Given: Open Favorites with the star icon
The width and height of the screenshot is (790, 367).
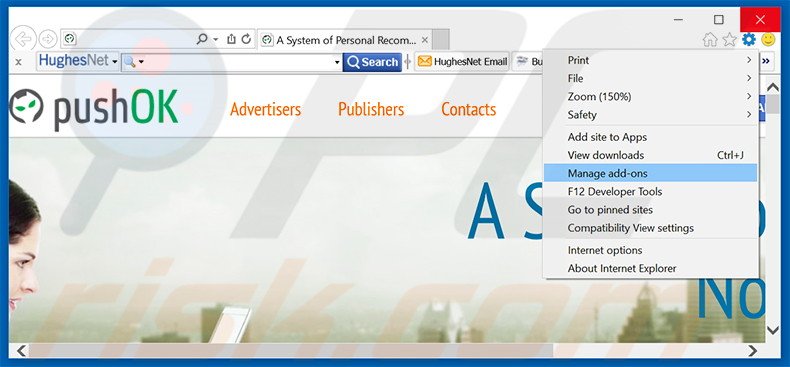Looking at the screenshot, I should click(x=730, y=40).
